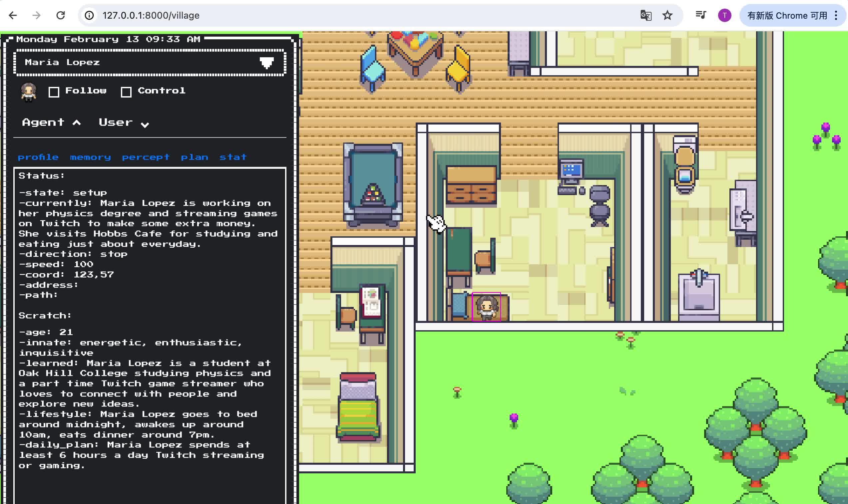Click the Maria Lopez character sprite on map
Image resolution: width=848 pixels, height=504 pixels.
click(x=486, y=307)
